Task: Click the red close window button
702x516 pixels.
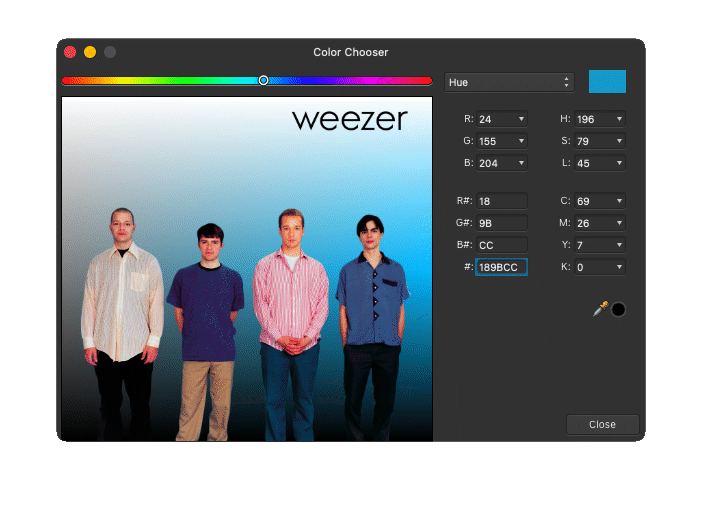Action: tap(70, 52)
